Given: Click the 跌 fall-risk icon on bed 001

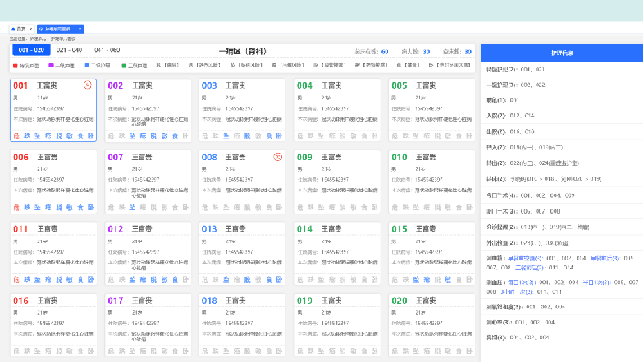Looking at the screenshot, I should click(x=27, y=136).
